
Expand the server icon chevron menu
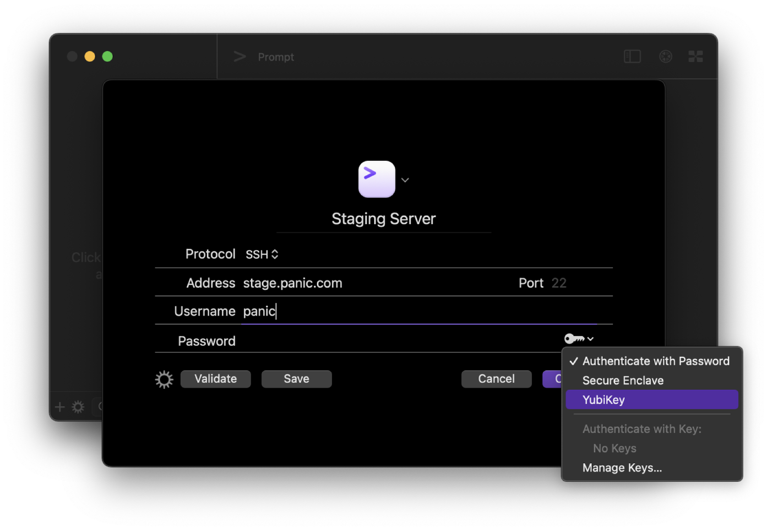click(405, 180)
